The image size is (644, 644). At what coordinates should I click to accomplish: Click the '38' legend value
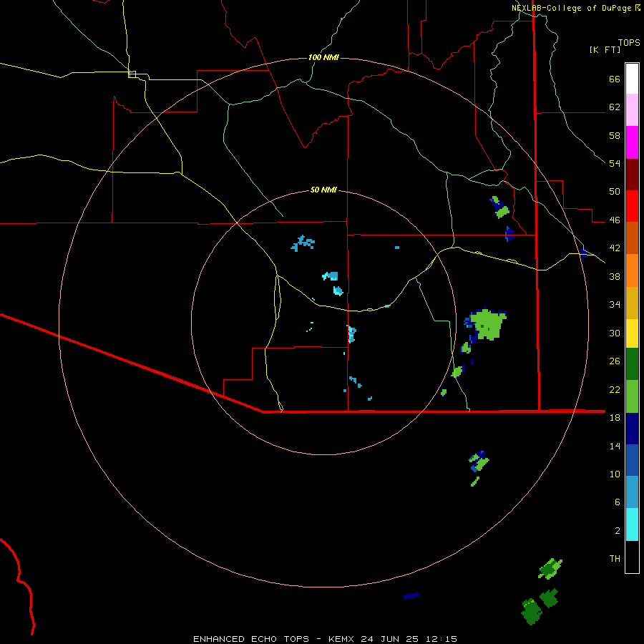tap(615, 276)
